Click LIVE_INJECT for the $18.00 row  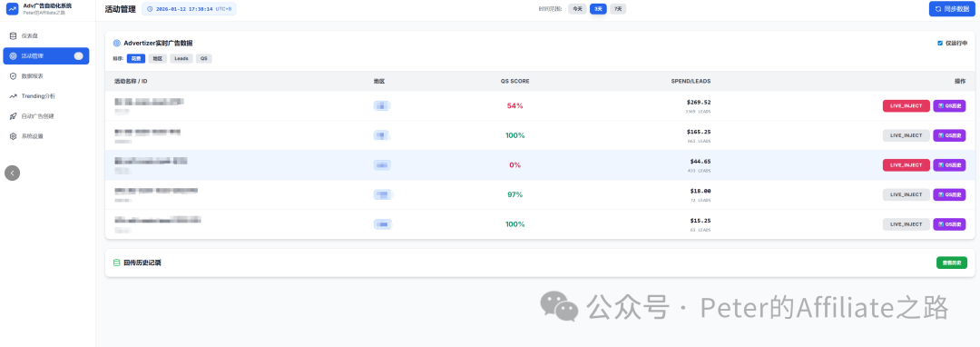pyautogui.click(x=906, y=194)
